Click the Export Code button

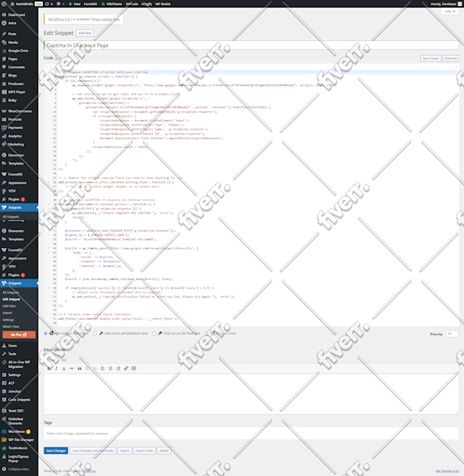point(145,451)
